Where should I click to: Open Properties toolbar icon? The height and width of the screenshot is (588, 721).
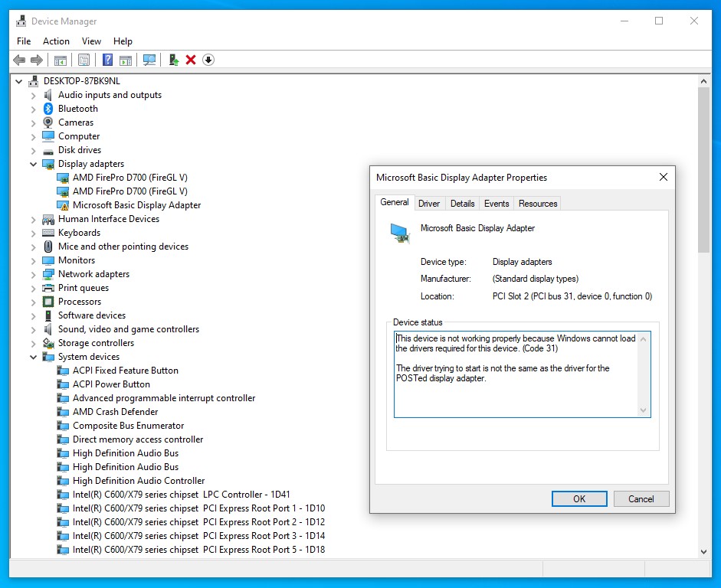(84, 60)
